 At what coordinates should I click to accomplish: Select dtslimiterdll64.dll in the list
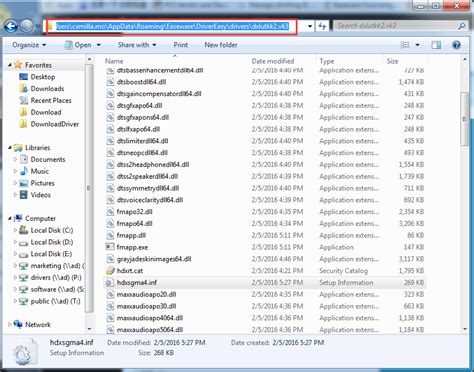point(142,141)
